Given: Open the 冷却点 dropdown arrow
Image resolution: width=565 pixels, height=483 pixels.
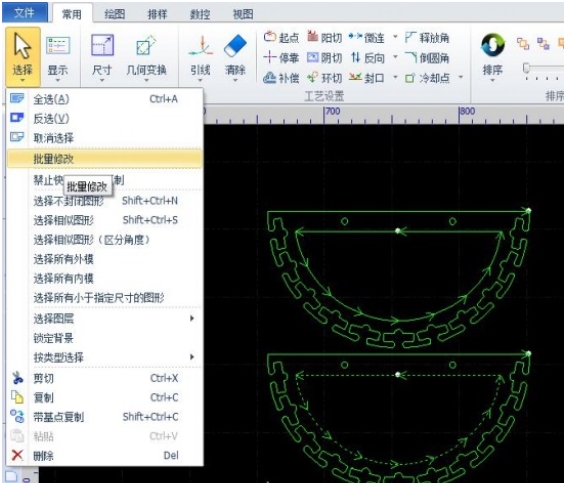Looking at the screenshot, I should 461,77.
